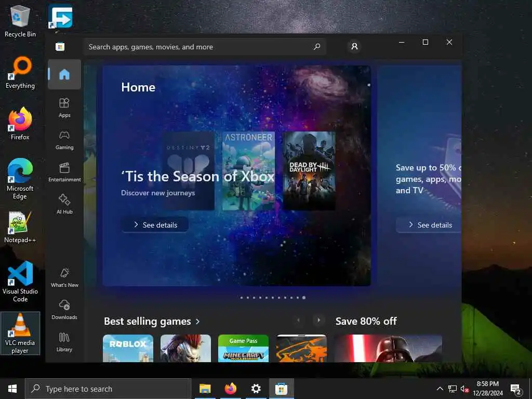The height and width of the screenshot is (399, 532).
Task: Open the Windows Start menu
Action: tap(12, 389)
